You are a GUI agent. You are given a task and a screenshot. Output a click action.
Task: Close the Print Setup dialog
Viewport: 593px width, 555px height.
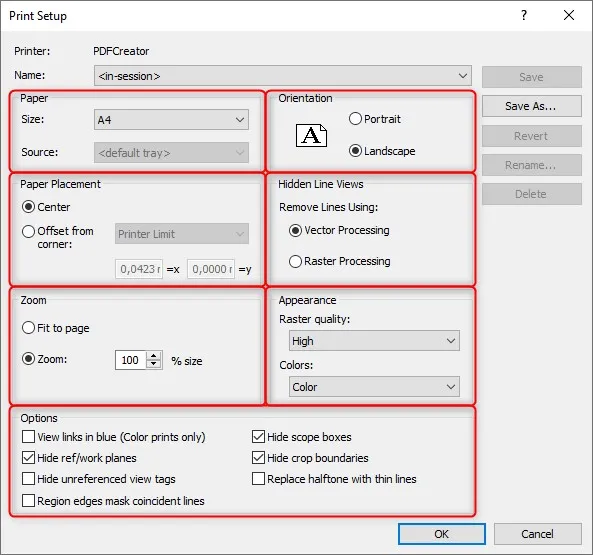click(569, 16)
